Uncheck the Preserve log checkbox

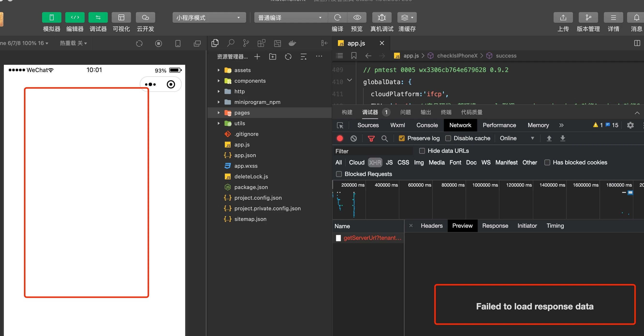[x=402, y=138]
